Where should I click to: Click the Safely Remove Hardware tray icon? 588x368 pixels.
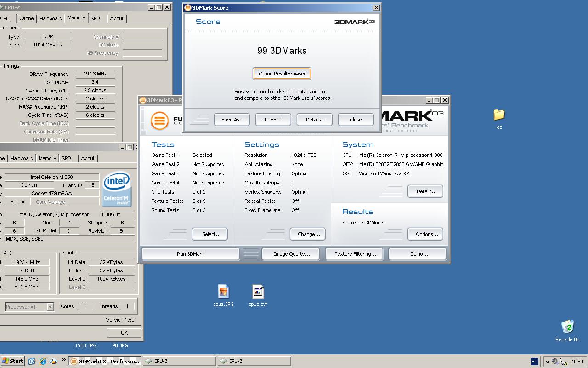coord(563,362)
